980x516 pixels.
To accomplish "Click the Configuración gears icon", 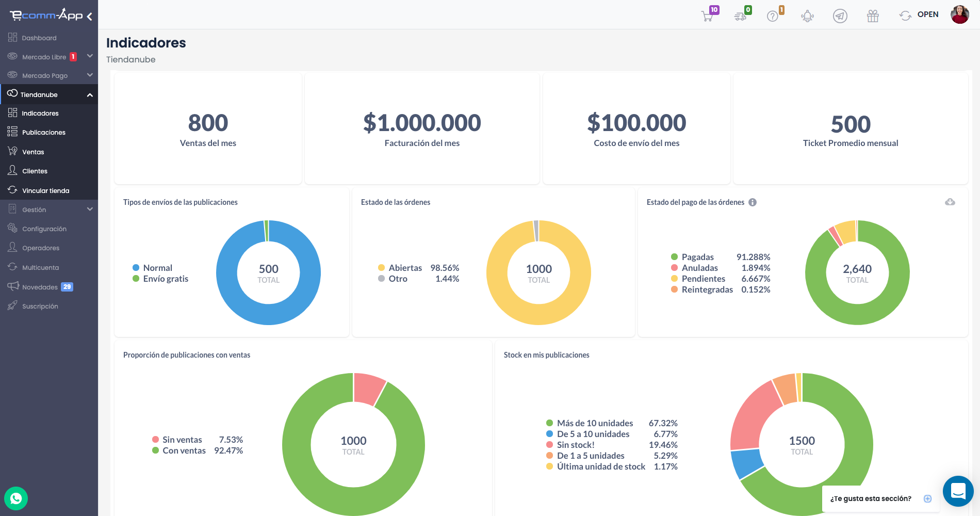I will (12, 228).
